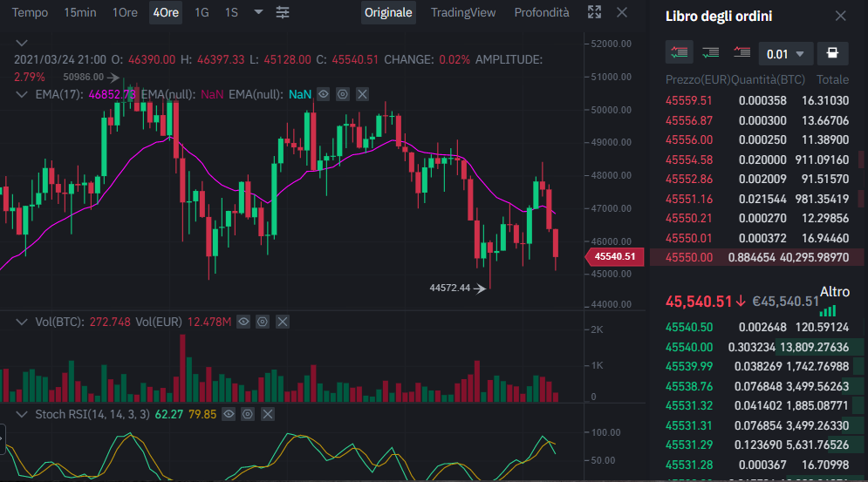Show both buy and sell orders
The width and height of the screenshot is (868, 482).
click(680, 53)
